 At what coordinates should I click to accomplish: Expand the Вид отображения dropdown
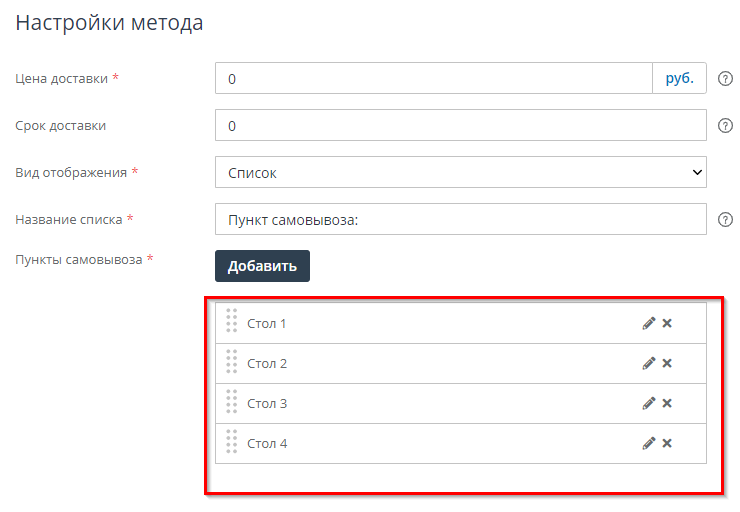[x=460, y=172]
